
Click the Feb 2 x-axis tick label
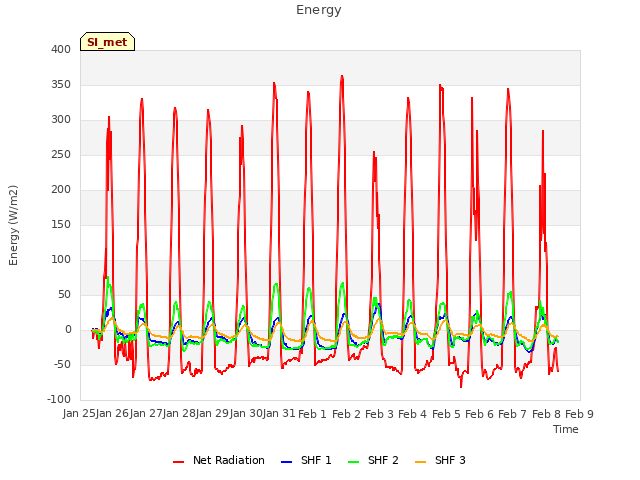(x=346, y=414)
